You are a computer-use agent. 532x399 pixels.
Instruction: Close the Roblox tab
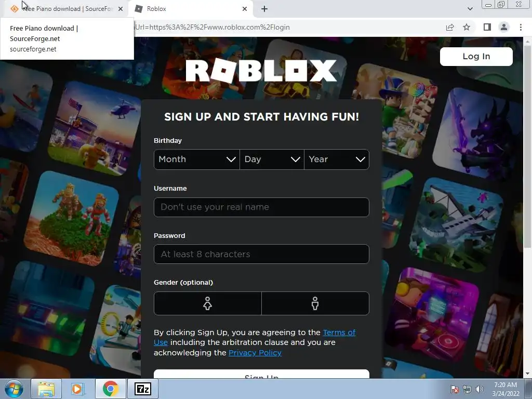click(245, 9)
